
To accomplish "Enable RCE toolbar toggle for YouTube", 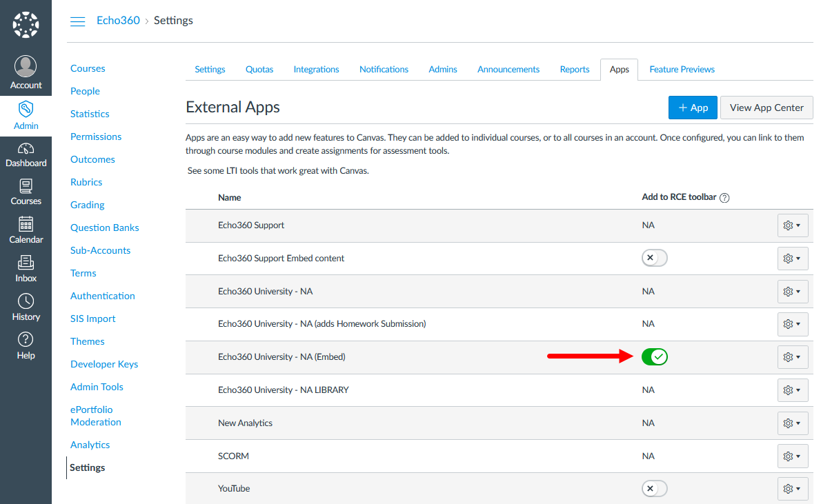I will (x=655, y=488).
